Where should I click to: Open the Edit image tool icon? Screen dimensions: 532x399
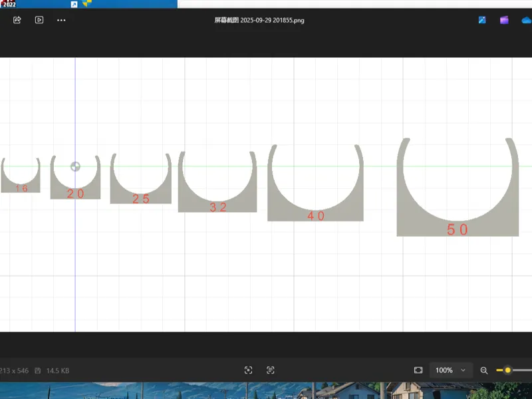482,20
